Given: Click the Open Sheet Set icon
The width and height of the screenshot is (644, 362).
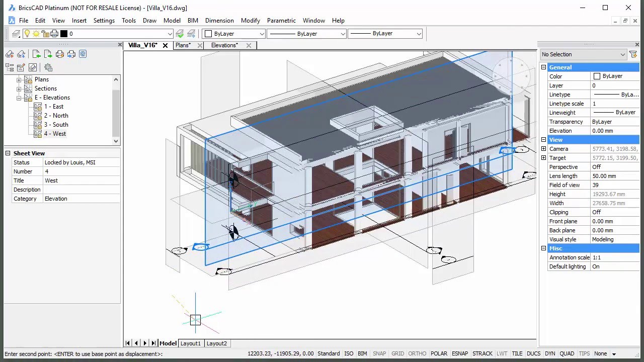Looking at the screenshot, I should pyautogui.click(x=21, y=54).
